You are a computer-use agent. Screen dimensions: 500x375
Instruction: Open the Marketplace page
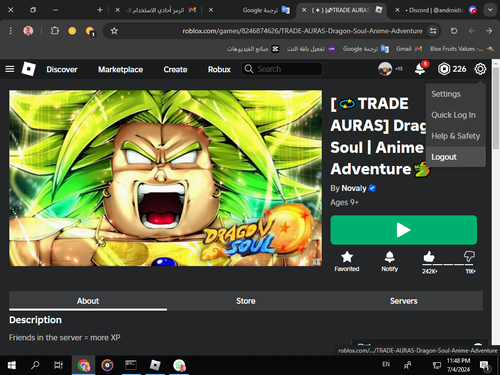pyautogui.click(x=120, y=69)
